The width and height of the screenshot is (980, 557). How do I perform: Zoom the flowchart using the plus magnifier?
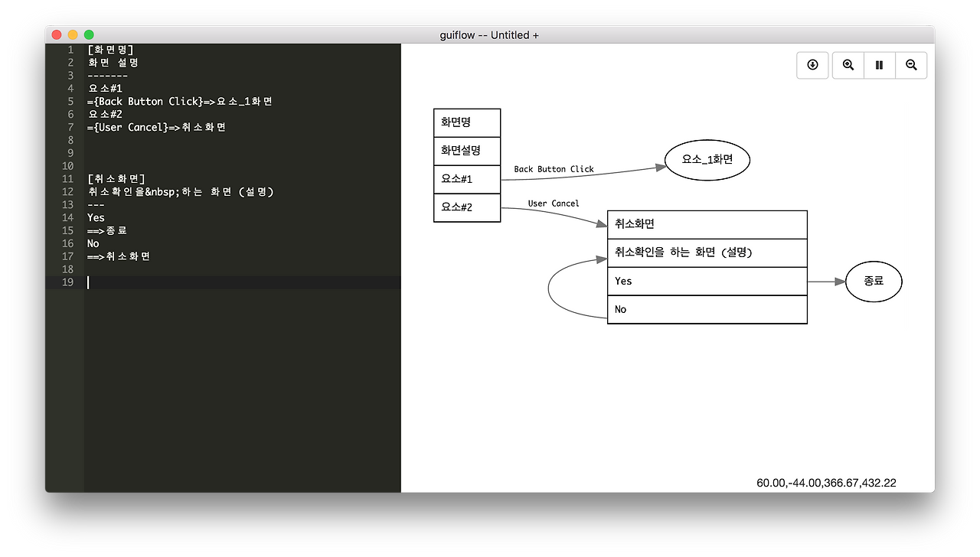point(848,65)
